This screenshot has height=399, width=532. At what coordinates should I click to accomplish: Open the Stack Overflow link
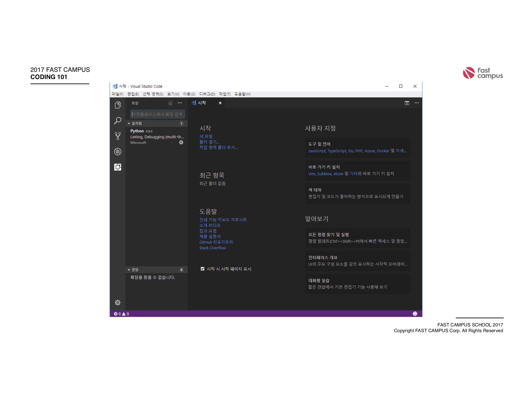[213, 248]
